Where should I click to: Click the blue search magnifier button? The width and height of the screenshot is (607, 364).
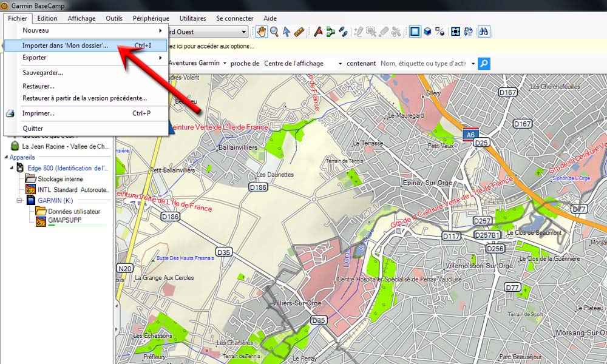(x=484, y=64)
